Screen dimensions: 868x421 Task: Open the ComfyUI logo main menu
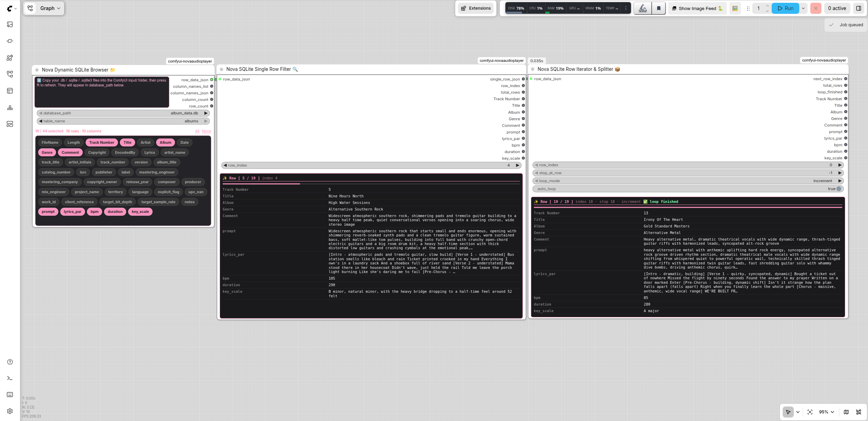click(x=11, y=9)
